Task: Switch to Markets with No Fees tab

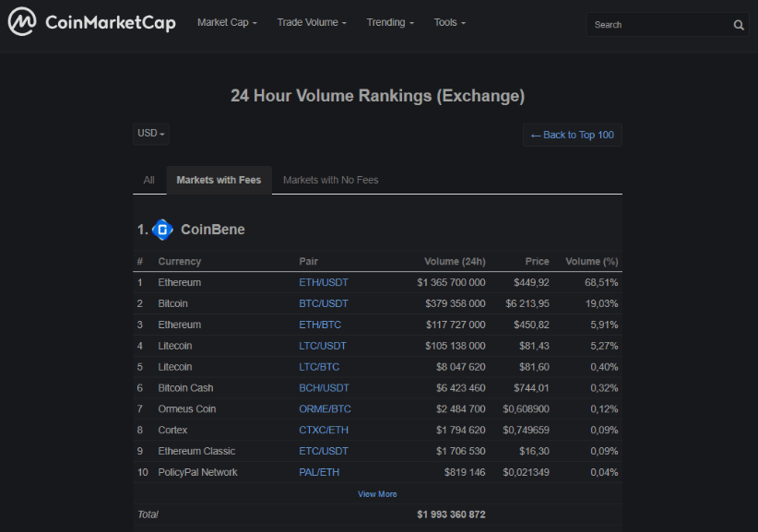Action: click(331, 180)
